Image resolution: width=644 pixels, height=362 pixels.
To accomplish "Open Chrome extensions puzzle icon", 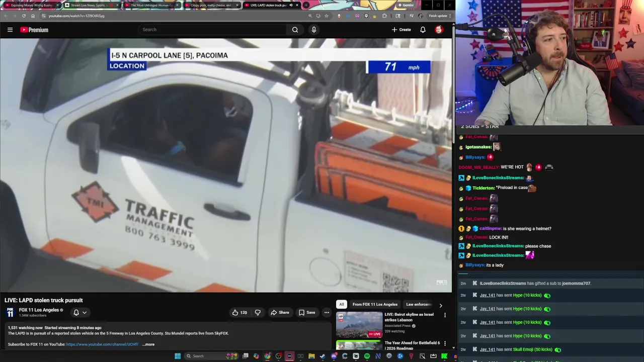I will [x=384, y=16].
